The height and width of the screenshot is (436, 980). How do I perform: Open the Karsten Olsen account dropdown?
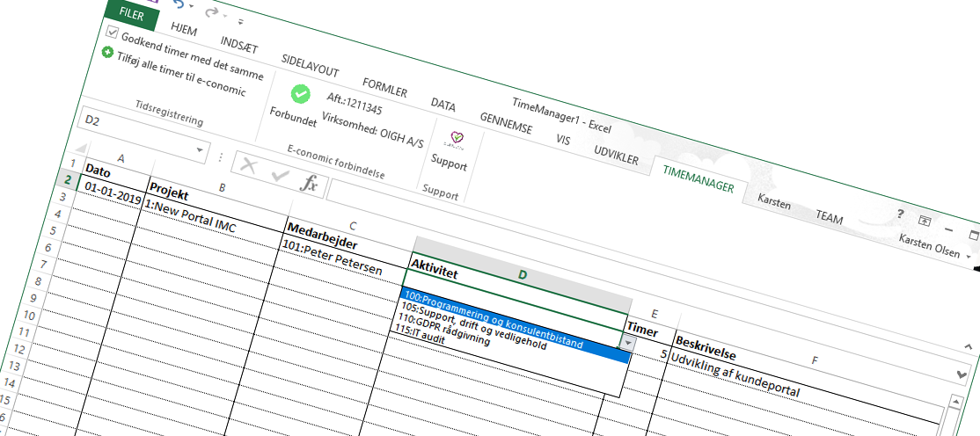coord(969,256)
